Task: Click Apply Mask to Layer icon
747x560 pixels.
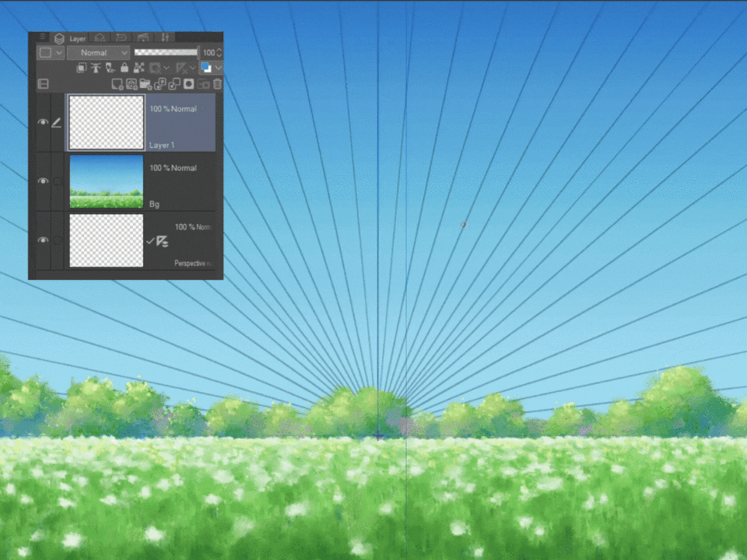Action: pyautogui.click(x=203, y=84)
